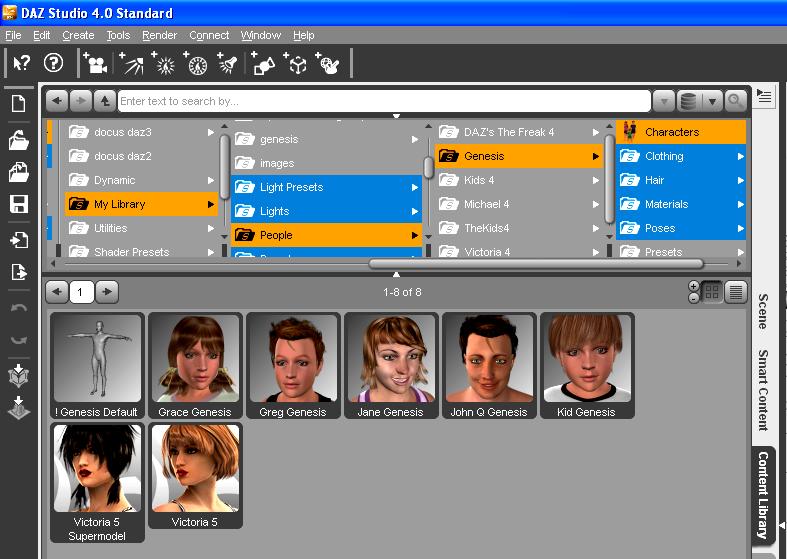
Task: Click the Redo arrow in the sidebar
Action: (x=19, y=341)
